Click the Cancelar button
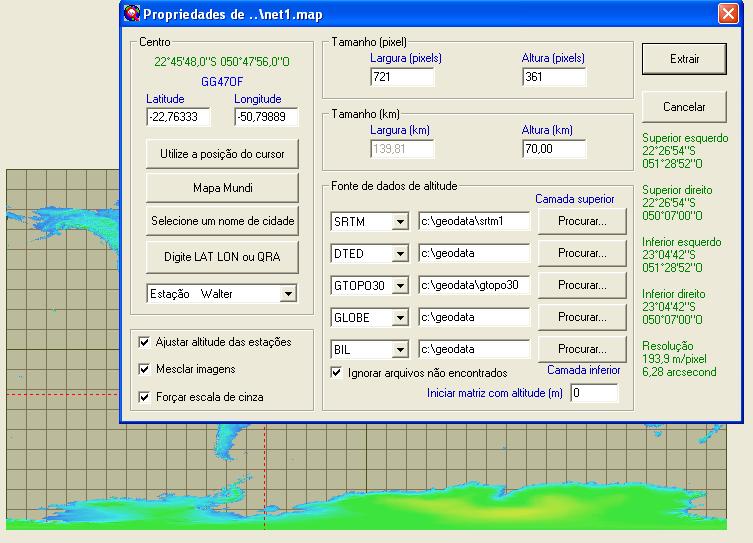 684,107
